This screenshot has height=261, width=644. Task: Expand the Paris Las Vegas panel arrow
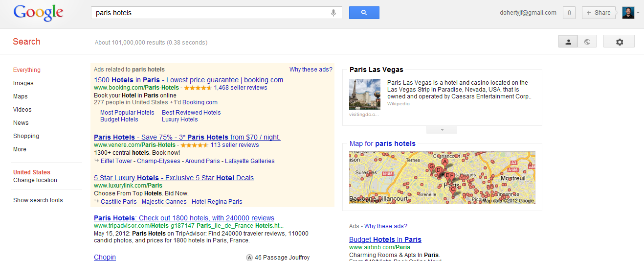[442, 130]
